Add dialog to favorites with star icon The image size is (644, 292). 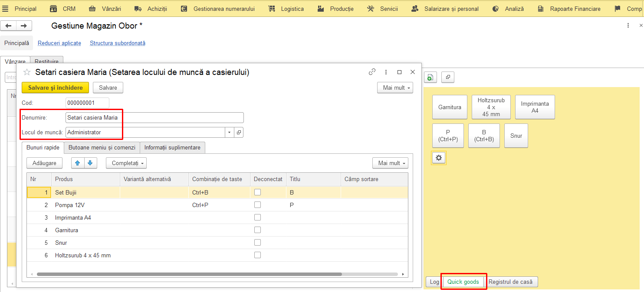tap(27, 72)
